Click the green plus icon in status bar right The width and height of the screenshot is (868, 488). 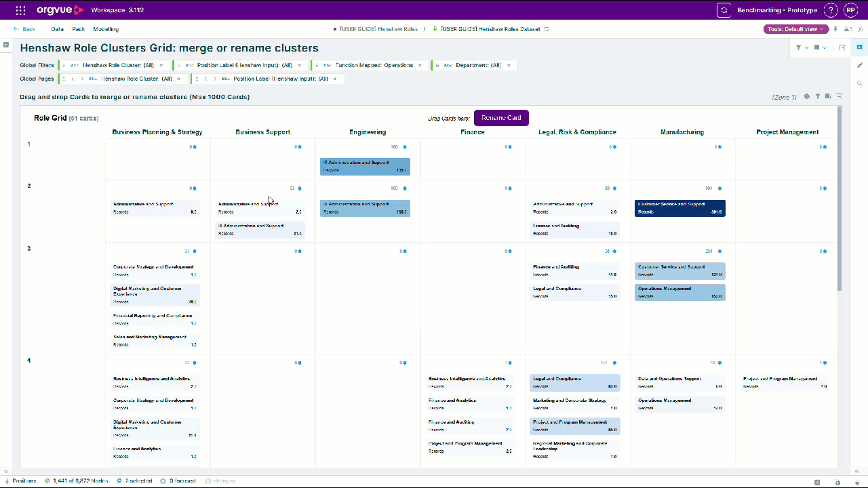[817, 482]
